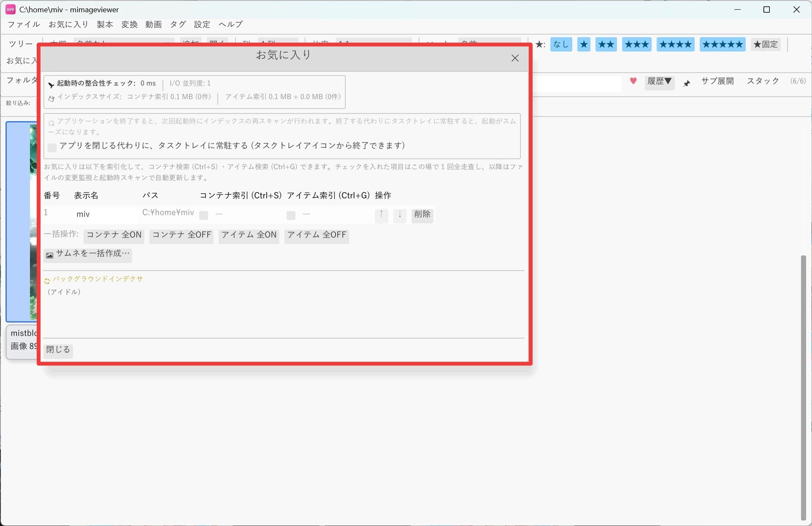The image size is (812, 526).
Task: Click コンテナ索引 (Ctrl+S) column header
Action: 240,196
